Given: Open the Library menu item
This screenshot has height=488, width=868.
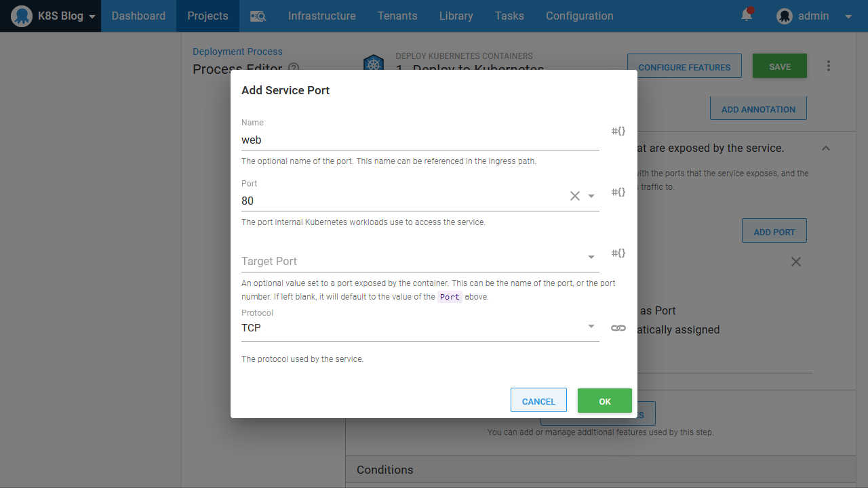Looking at the screenshot, I should pyautogui.click(x=456, y=16).
